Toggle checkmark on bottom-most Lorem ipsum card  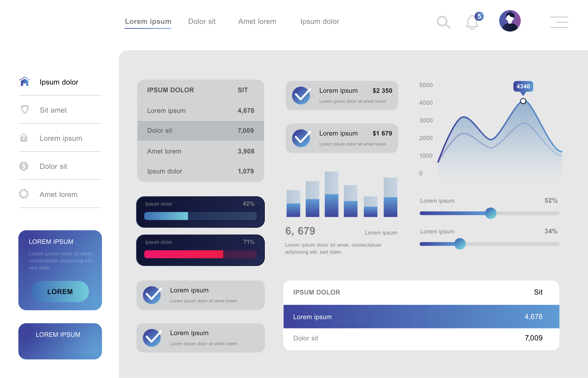[152, 338]
